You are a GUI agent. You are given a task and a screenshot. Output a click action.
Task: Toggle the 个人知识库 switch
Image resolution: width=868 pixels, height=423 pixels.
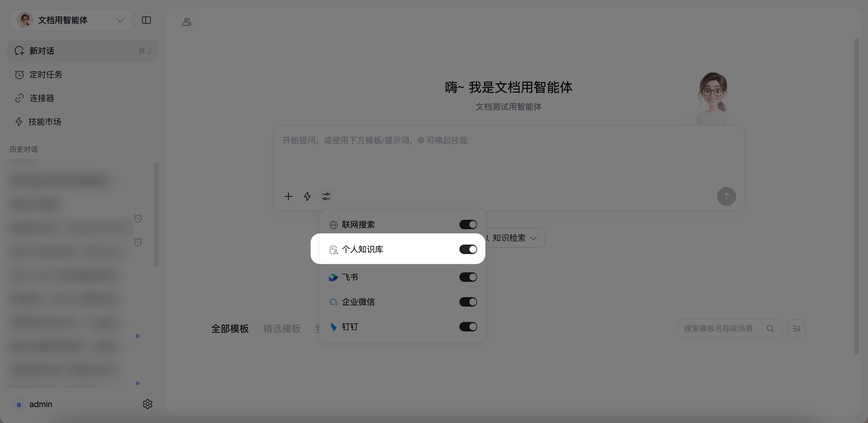[x=468, y=249]
